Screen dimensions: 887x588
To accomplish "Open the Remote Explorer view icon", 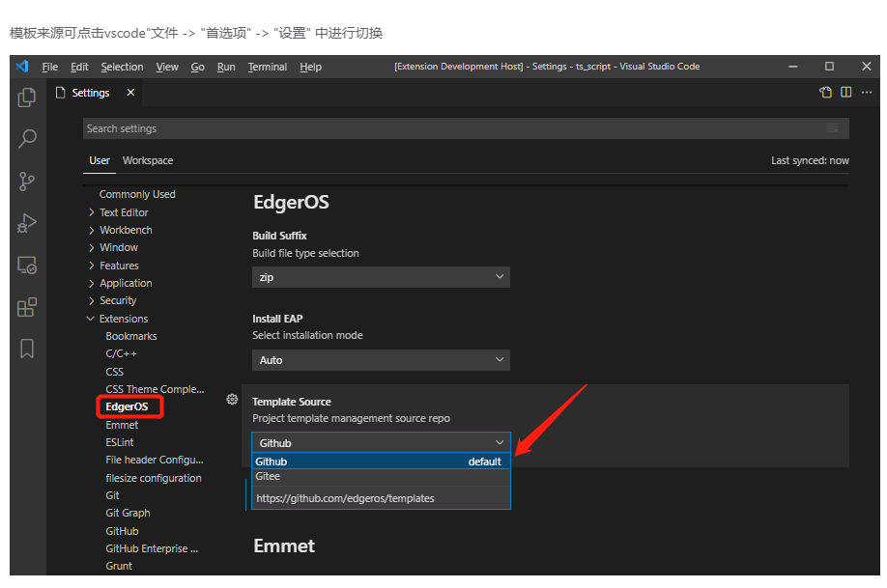I will point(27,266).
